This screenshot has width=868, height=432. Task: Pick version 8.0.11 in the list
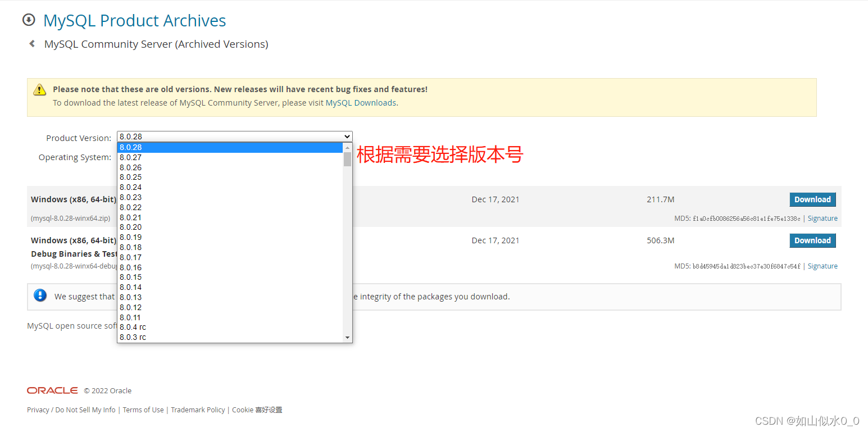tap(230, 317)
